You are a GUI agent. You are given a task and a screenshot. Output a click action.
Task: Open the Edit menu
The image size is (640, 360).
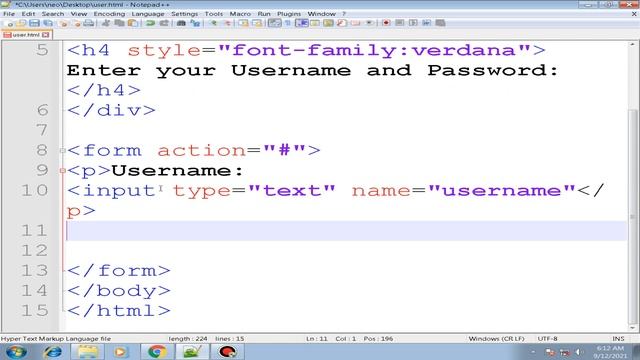(x=28, y=14)
